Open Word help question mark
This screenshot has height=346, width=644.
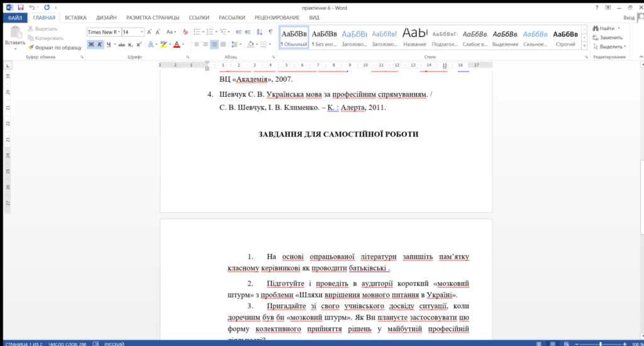point(597,8)
